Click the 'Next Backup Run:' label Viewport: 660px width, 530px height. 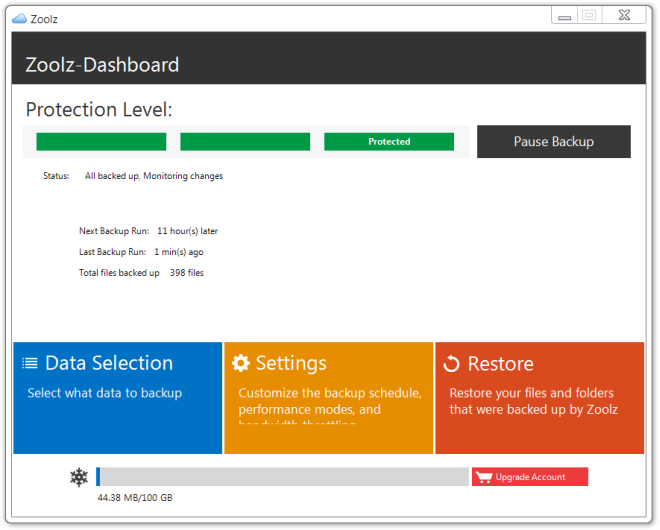coord(114,231)
